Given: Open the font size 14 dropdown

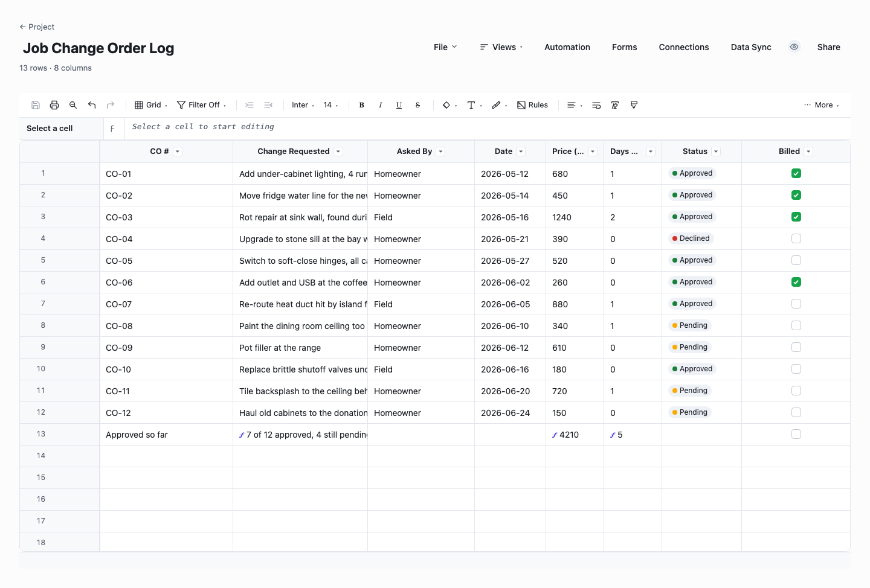Looking at the screenshot, I should click(330, 105).
